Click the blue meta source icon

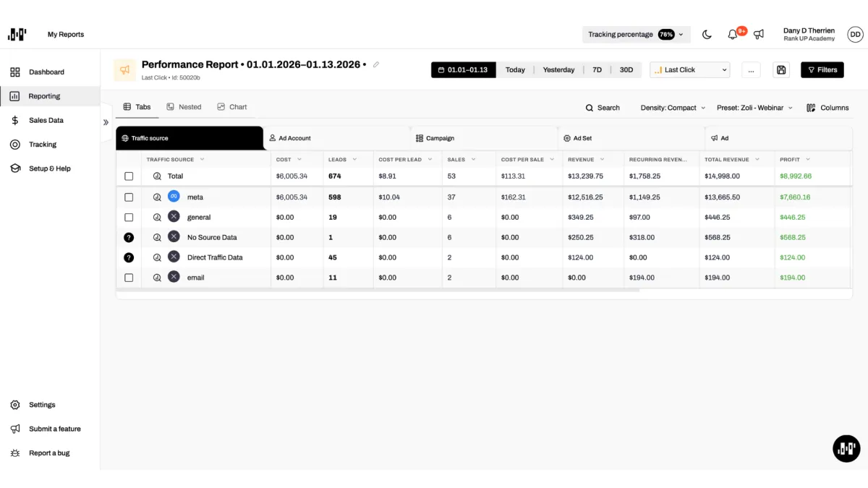click(174, 197)
